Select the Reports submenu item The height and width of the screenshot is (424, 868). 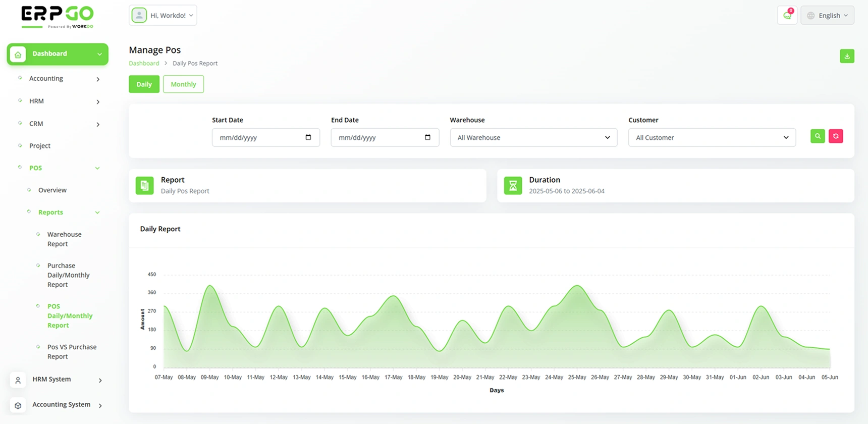click(x=50, y=213)
